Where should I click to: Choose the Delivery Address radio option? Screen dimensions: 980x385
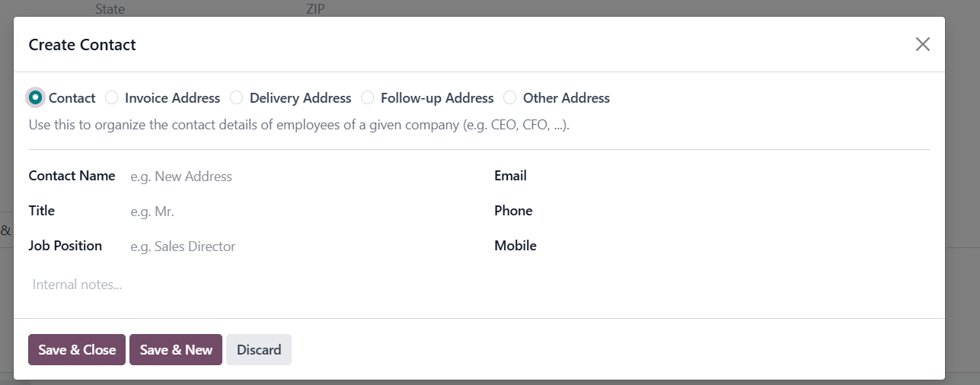click(237, 97)
